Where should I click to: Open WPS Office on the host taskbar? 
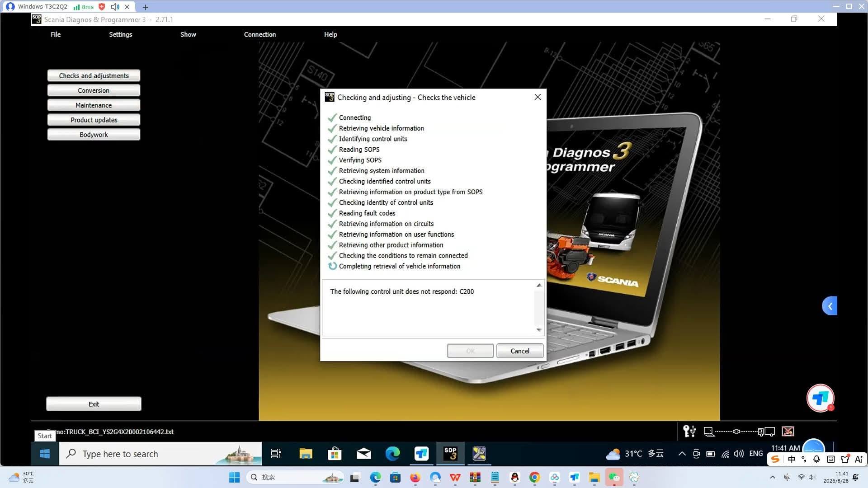pyautogui.click(x=455, y=477)
